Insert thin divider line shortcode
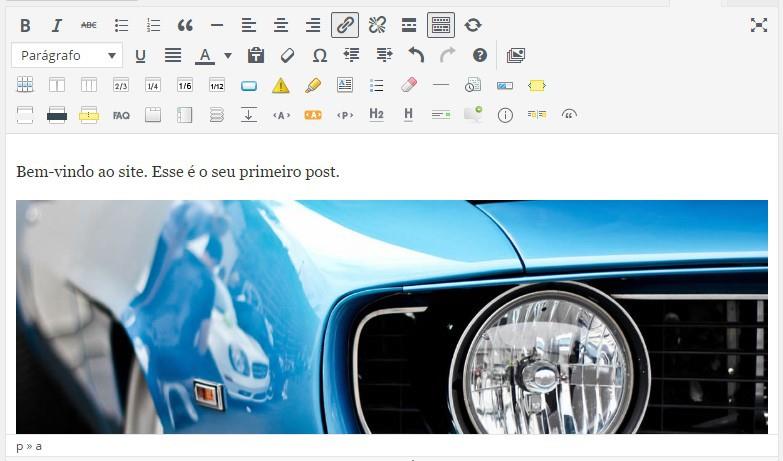 [x=440, y=85]
